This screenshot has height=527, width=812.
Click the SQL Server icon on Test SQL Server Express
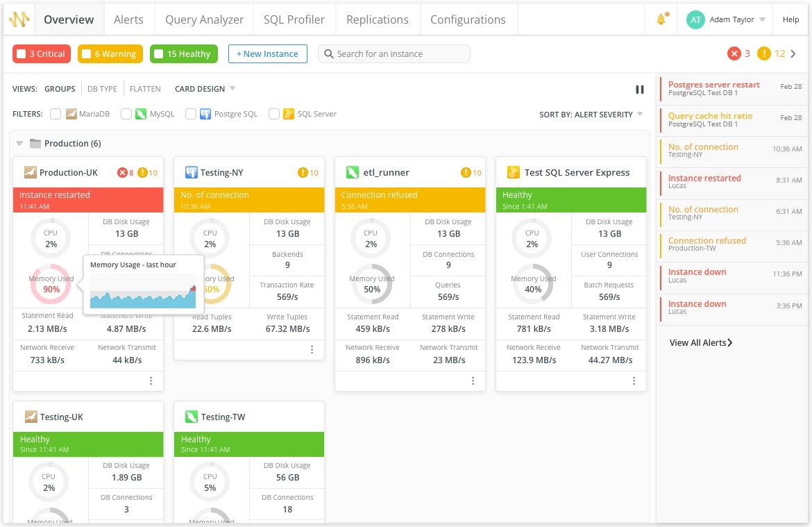coord(513,173)
